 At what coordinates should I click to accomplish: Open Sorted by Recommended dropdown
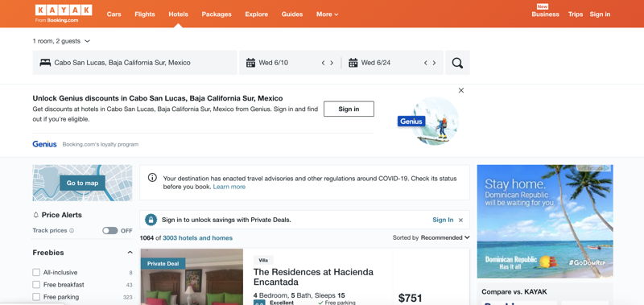[431, 237]
